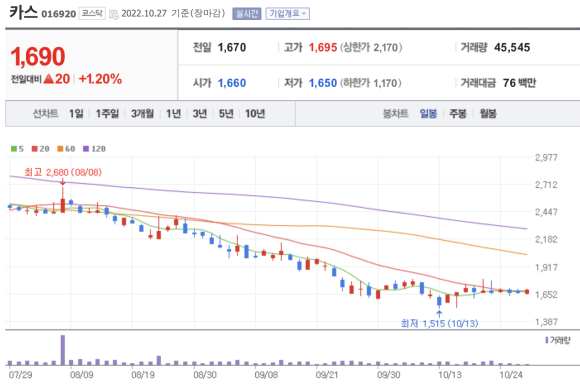This screenshot has width=580, height=392.
Task: Select the 1일 line chart period
Action: [x=76, y=114]
